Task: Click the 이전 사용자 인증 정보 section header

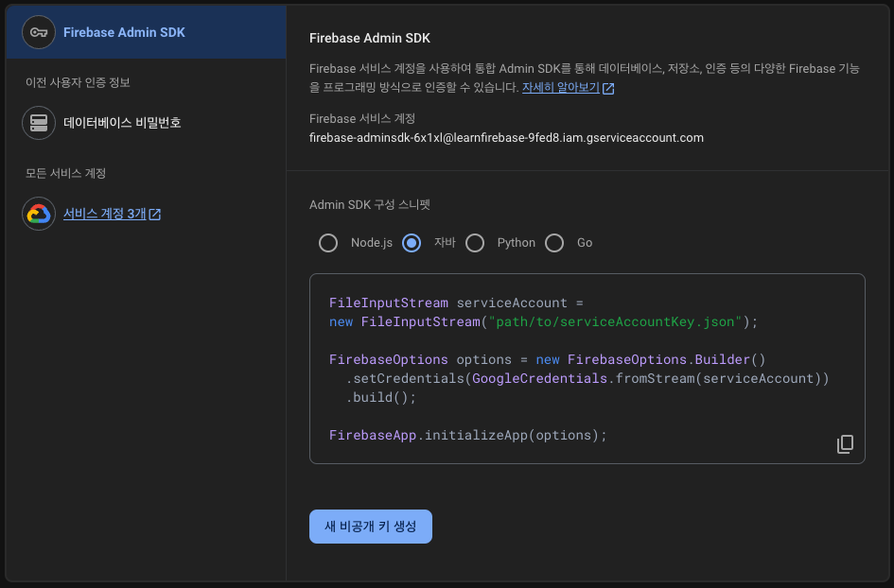Action: point(78,82)
